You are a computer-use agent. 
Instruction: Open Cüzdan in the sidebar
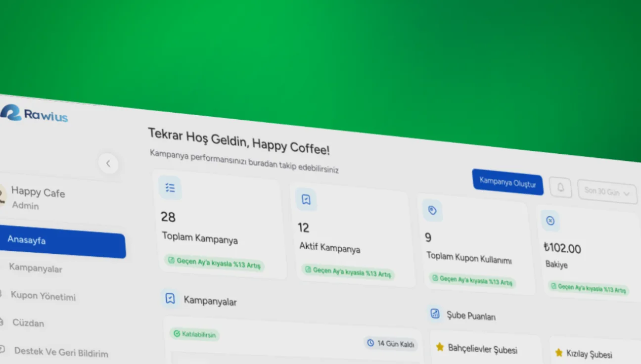click(28, 323)
